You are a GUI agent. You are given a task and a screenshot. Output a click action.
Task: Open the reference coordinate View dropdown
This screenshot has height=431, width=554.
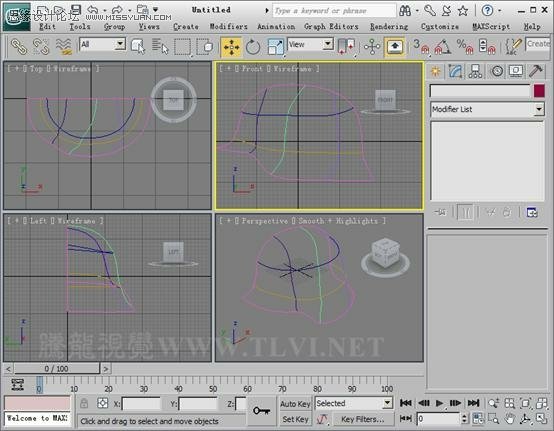click(x=310, y=44)
